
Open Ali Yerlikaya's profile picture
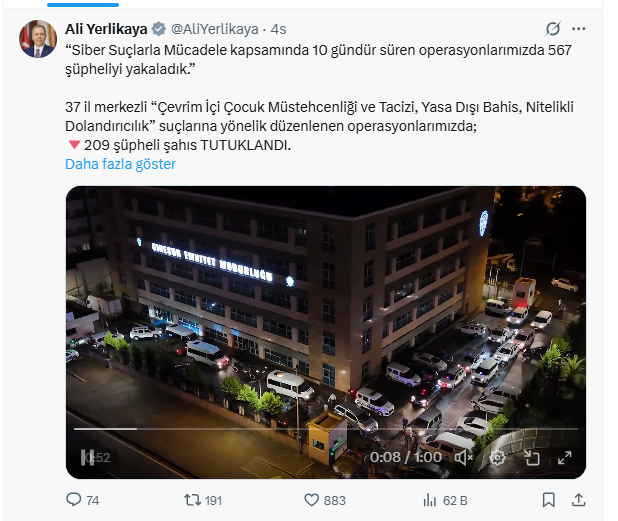(38, 39)
